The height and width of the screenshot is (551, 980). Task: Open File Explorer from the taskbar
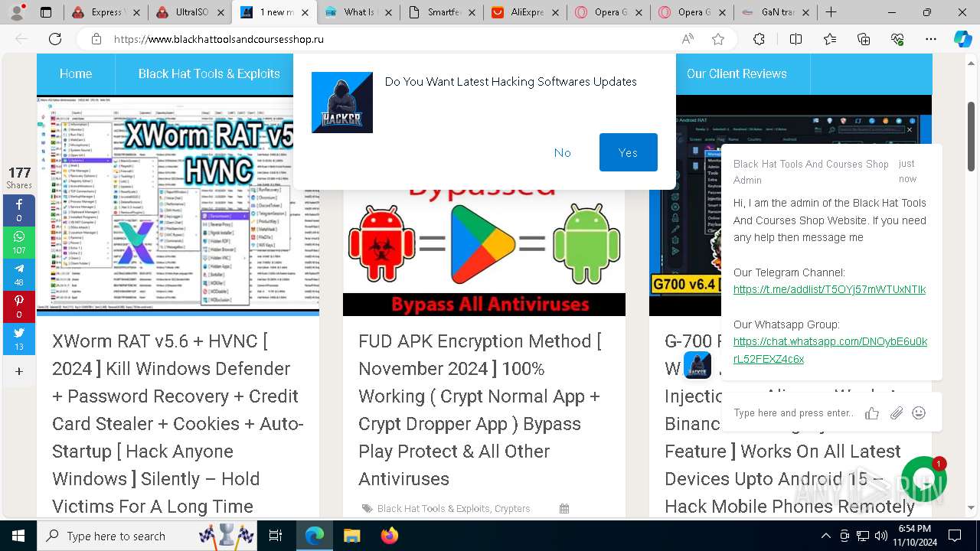351,536
